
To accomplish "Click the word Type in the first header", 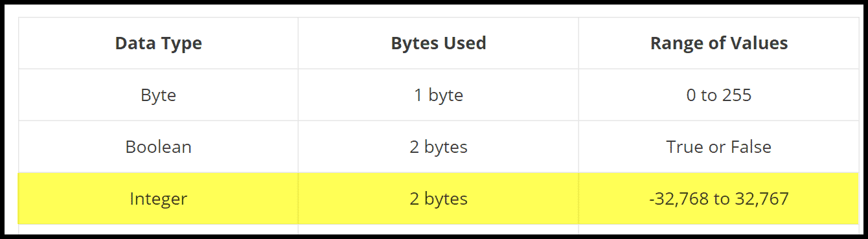I will pyautogui.click(x=182, y=44).
